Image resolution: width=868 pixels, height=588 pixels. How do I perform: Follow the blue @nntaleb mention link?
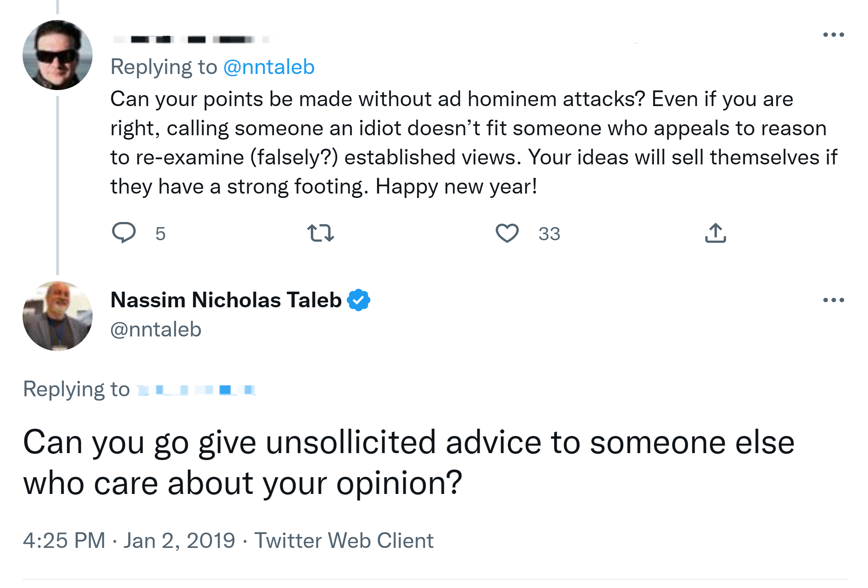[x=269, y=67]
